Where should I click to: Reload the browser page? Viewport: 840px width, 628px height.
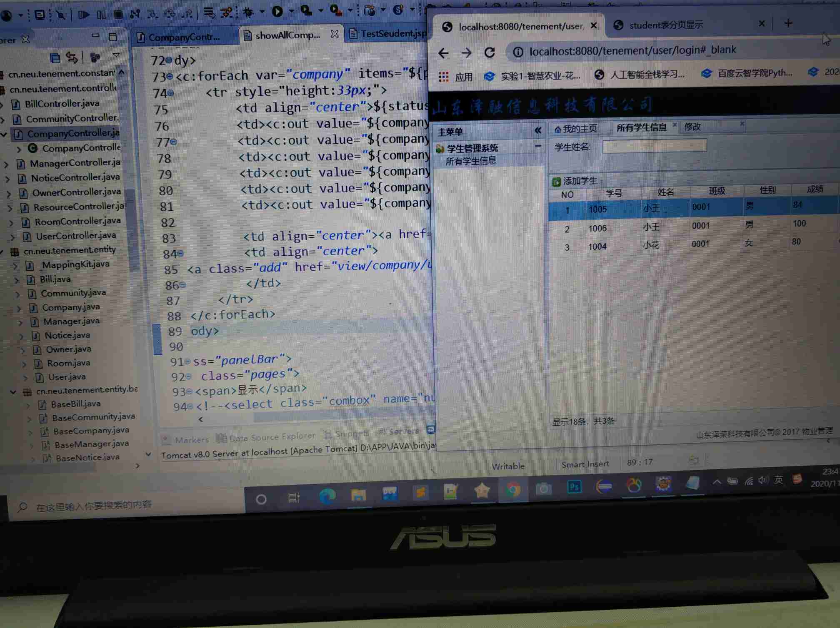[x=490, y=52]
